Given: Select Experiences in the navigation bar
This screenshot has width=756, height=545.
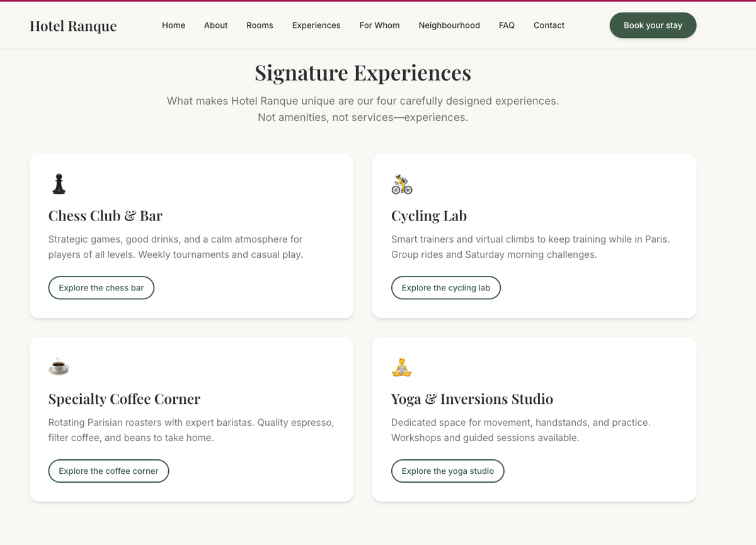Looking at the screenshot, I should coord(316,25).
